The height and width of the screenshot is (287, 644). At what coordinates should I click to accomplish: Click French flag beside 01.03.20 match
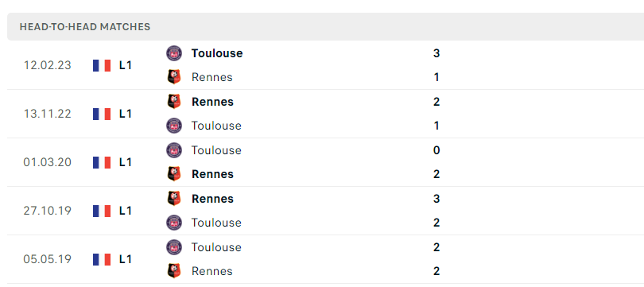pos(102,163)
